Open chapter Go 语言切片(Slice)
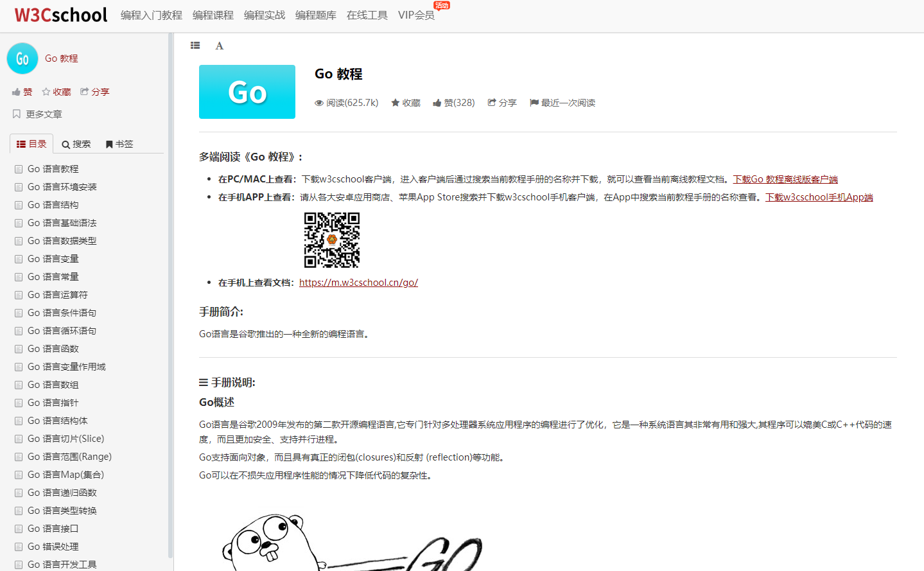Viewport: 924px width, 571px height. coord(66,439)
